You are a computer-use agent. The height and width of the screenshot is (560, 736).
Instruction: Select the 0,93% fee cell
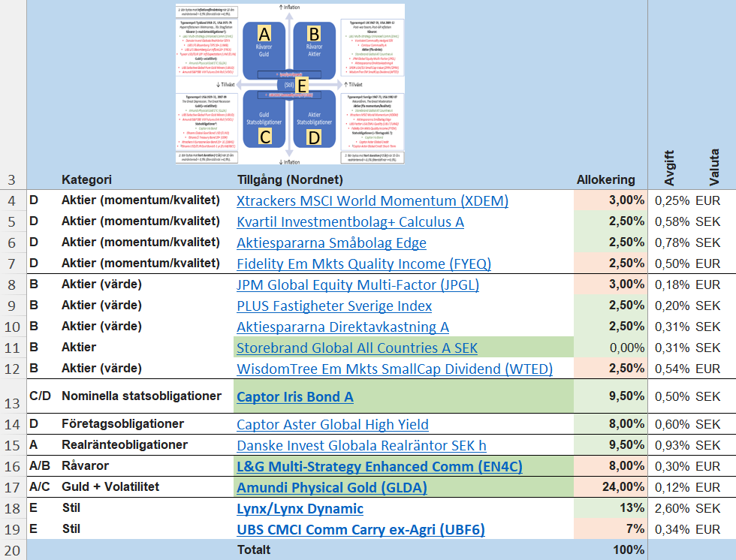672,446
